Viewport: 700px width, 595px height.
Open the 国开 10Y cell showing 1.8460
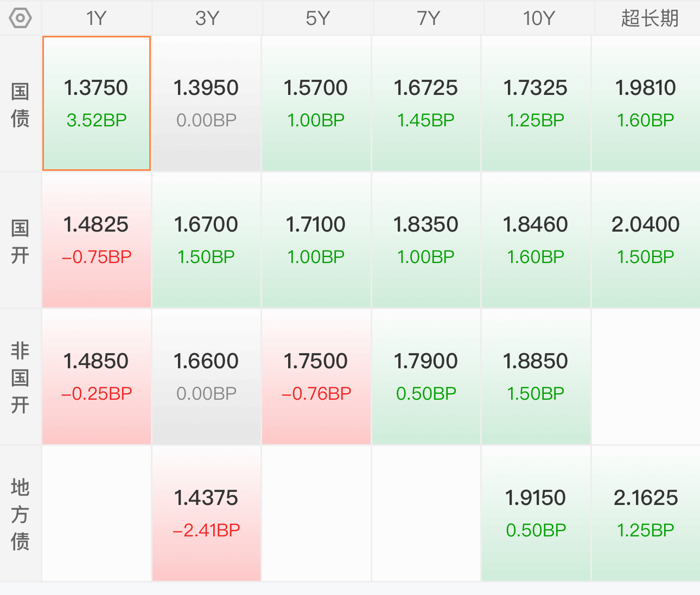536,240
